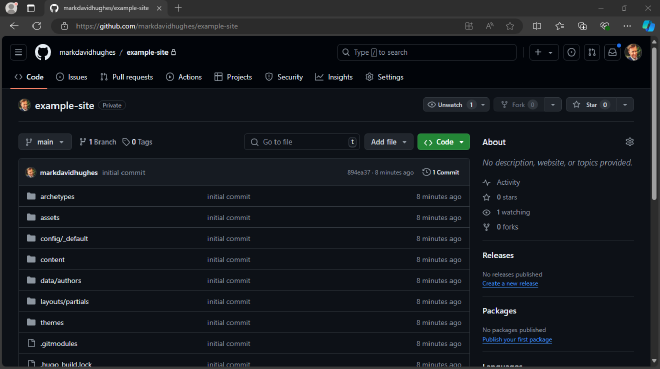The image size is (660, 369).
Task: Open the archetypes folder
Action: 57,196
